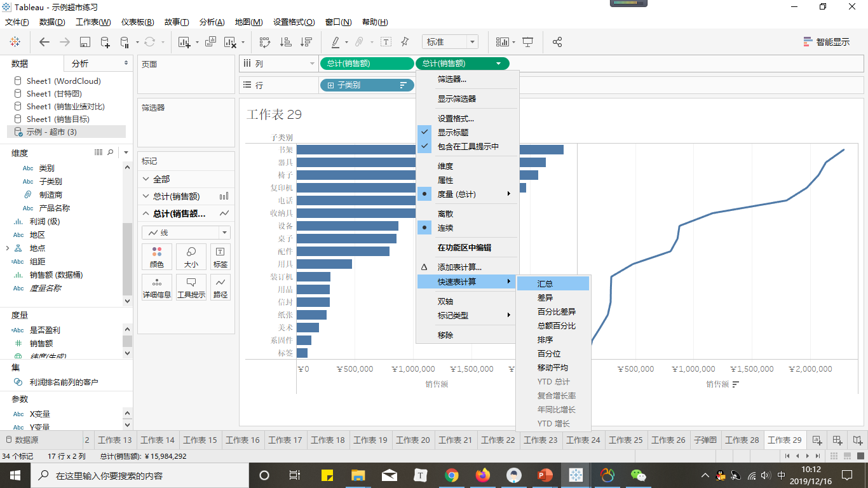
Task: Click the 工具提示 marks button
Action: tap(191, 287)
